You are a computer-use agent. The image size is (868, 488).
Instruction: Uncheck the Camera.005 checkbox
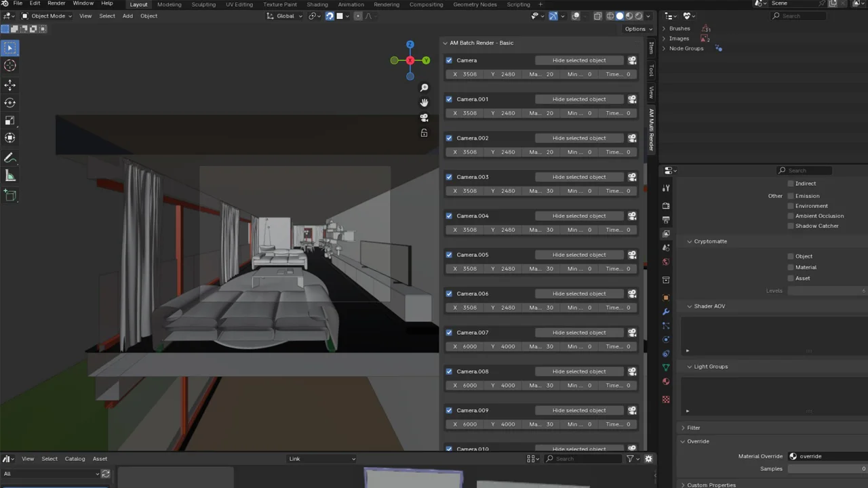click(449, 254)
